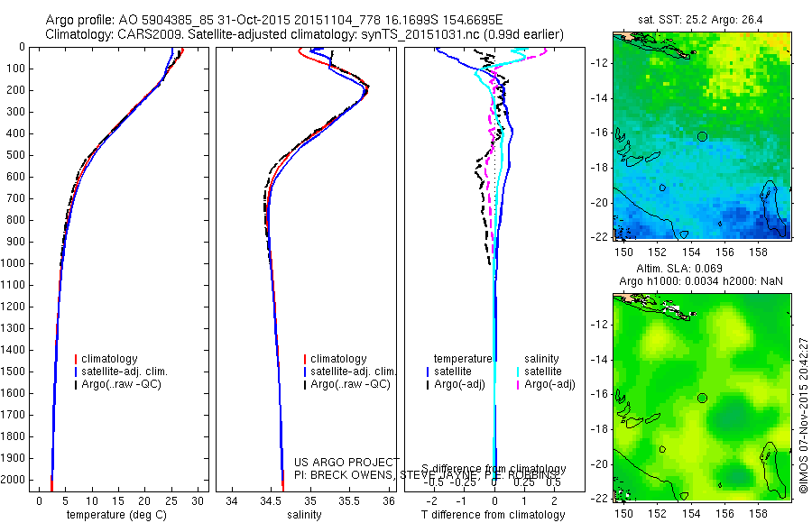The image size is (812, 523).
Task: Click the salinity maximum peak near 200 depth
Action: click(365, 91)
